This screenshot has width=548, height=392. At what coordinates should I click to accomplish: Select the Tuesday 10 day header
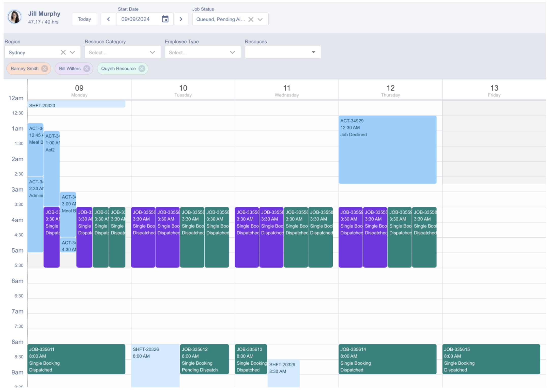coord(183,91)
